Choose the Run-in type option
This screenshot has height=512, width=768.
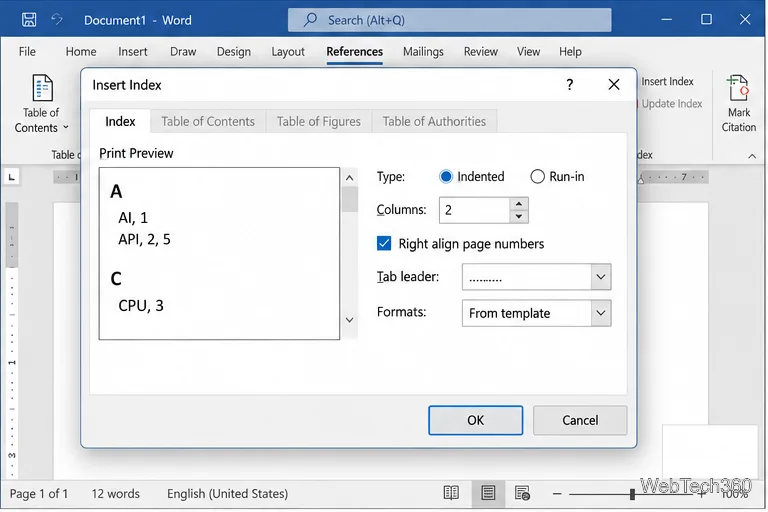click(537, 176)
